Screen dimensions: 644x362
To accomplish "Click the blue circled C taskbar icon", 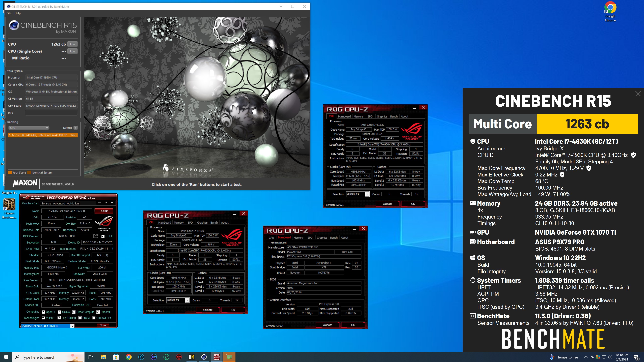I will tap(141, 357).
